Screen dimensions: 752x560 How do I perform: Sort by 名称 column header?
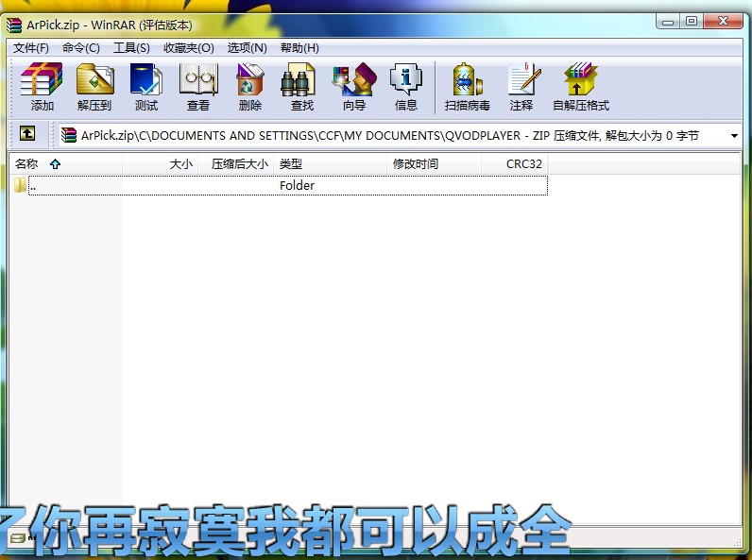(x=66, y=164)
